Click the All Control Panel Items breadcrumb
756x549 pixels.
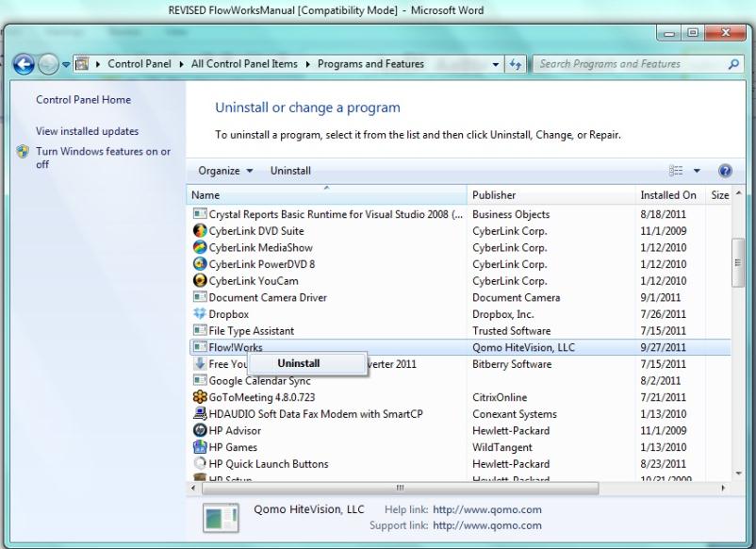(x=244, y=64)
